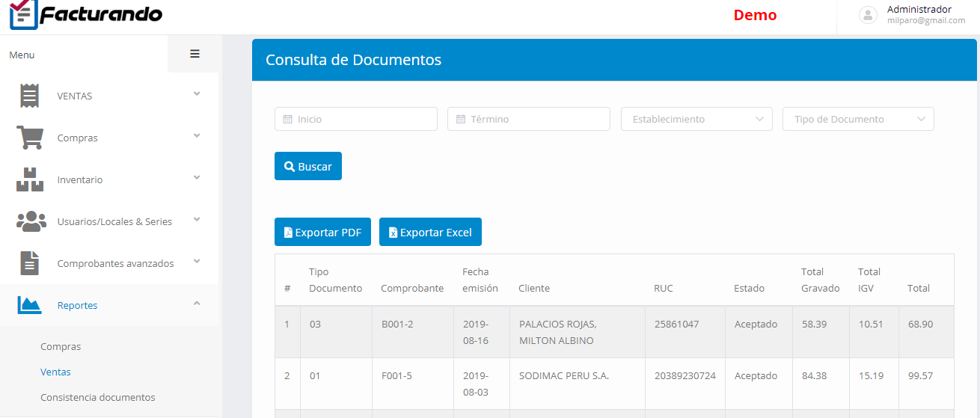
Task: Expand the VENTAS menu chevron
Action: click(x=197, y=94)
